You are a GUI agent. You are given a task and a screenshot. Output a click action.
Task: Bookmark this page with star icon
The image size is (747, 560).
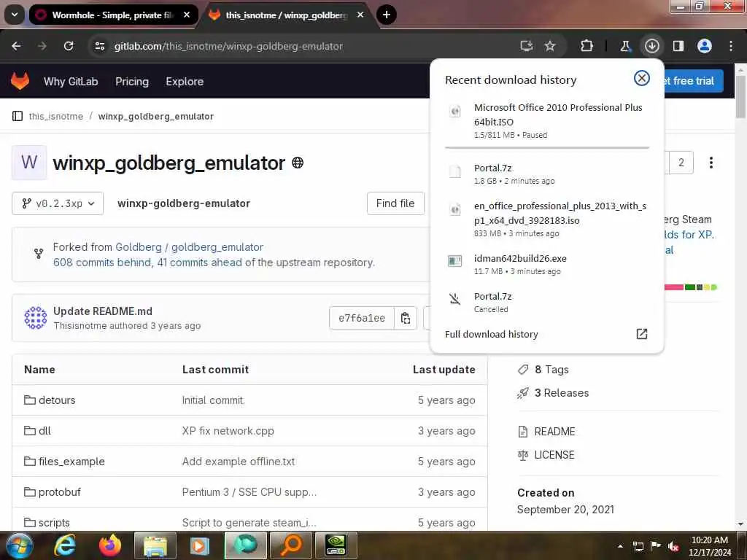(x=550, y=46)
